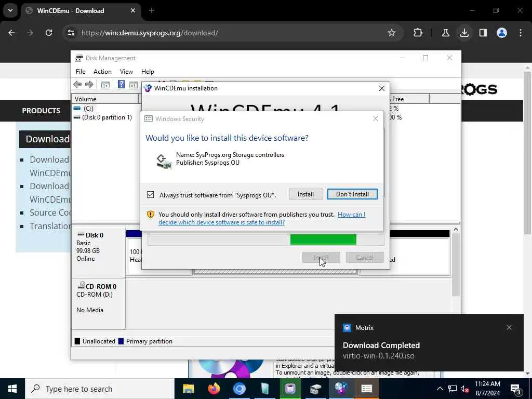Close the WinCDEmu - Download tab
532x399 pixels.
pos(133,10)
